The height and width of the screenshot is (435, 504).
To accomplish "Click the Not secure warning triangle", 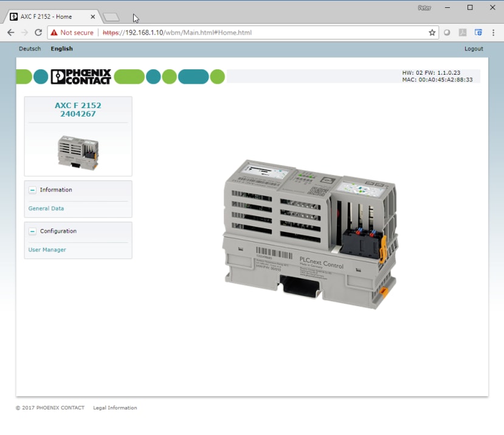I will click(x=54, y=32).
